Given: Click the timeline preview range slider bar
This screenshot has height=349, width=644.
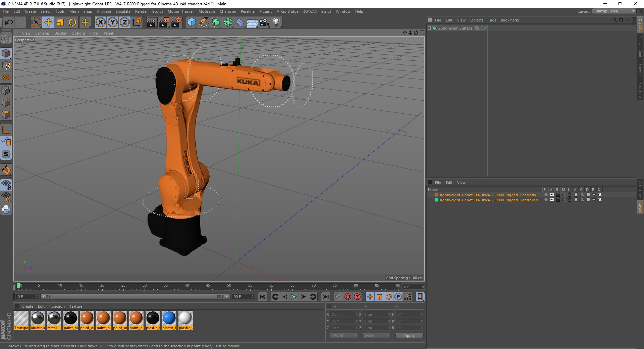Looking at the screenshot, I should click(135, 296).
